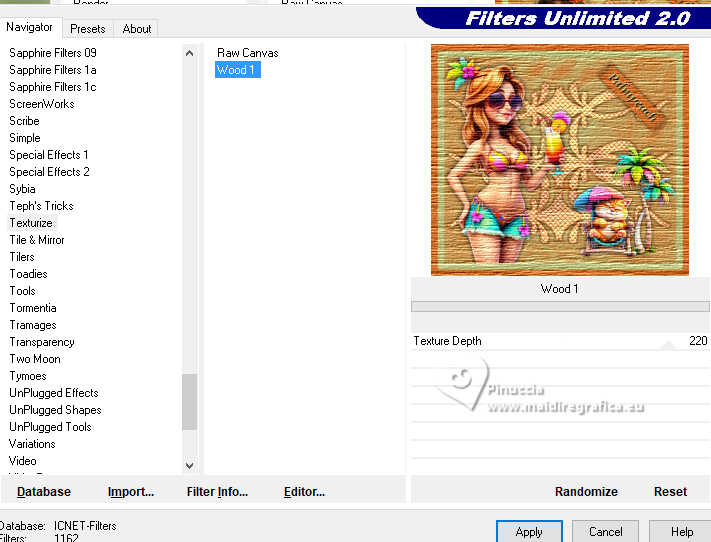The height and width of the screenshot is (542, 711).
Task: Click the scroll up arrow of category list
Action: (190, 53)
